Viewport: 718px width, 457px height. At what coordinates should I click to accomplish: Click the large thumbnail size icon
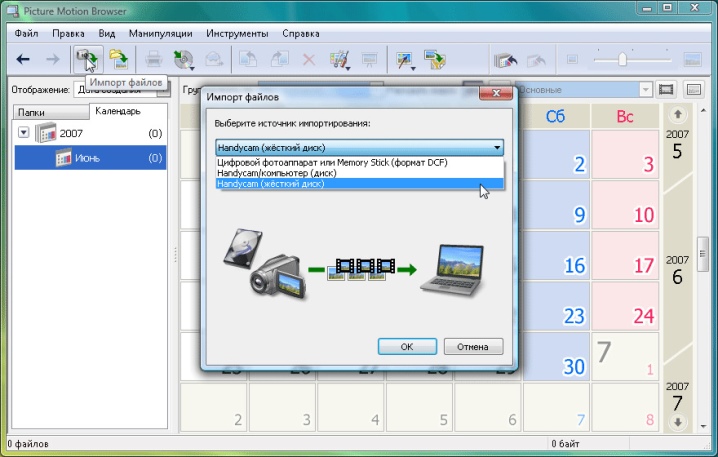tap(692, 59)
